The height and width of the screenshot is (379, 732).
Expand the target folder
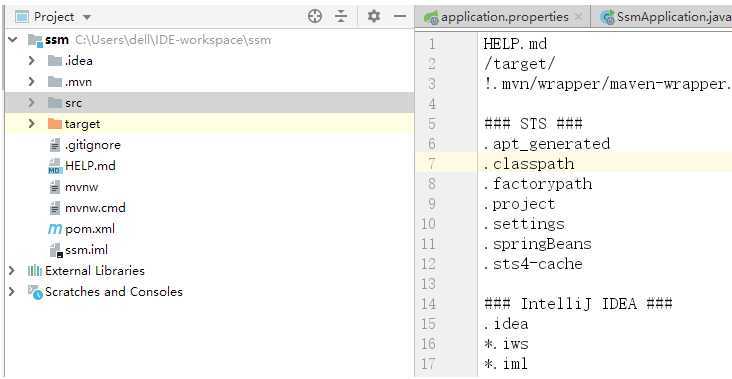tap(31, 124)
